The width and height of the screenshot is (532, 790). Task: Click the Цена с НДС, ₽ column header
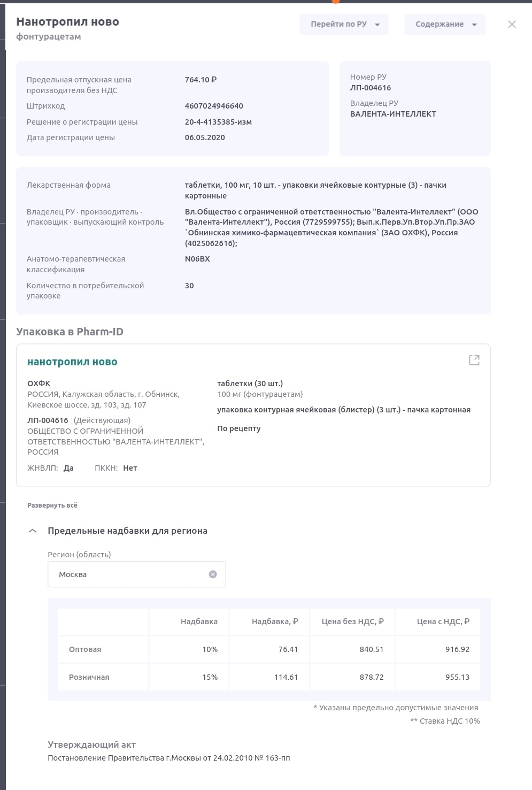pyautogui.click(x=443, y=622)
